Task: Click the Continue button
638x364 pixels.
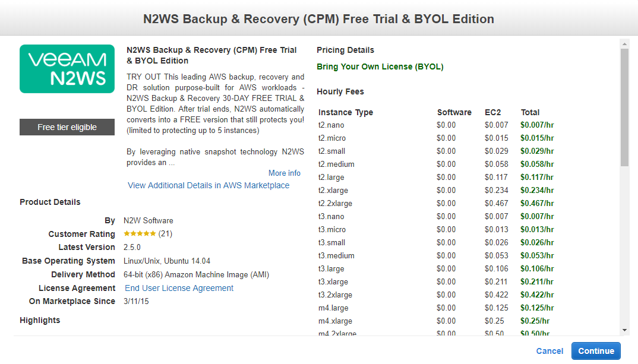Action: click(x=596, y=351)
